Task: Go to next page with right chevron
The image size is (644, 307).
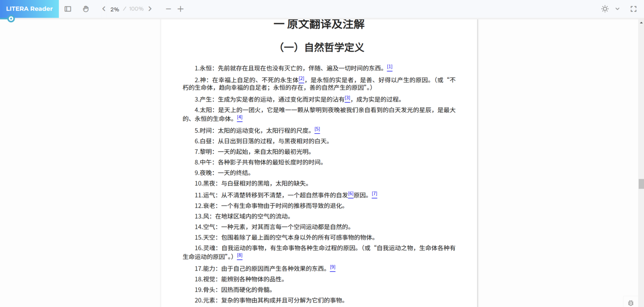Action: click(x=150, y=8)
